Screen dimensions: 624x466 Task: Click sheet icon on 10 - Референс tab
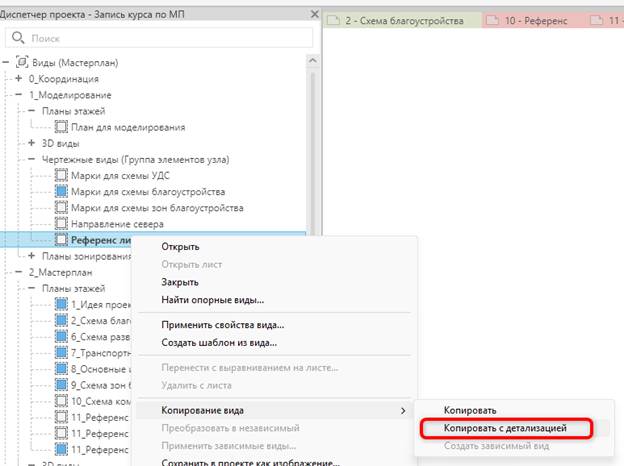[x=493, y=20]
